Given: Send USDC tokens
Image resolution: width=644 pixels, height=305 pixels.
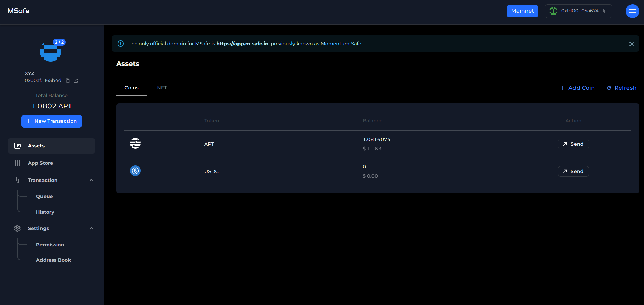Looking at the screenshot, I should [573, 171].
